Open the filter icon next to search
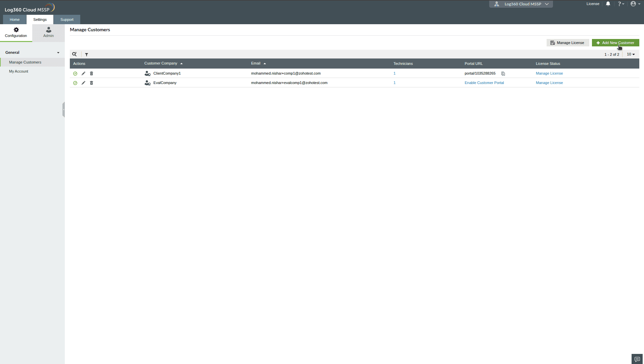 [x=87, y=54]
